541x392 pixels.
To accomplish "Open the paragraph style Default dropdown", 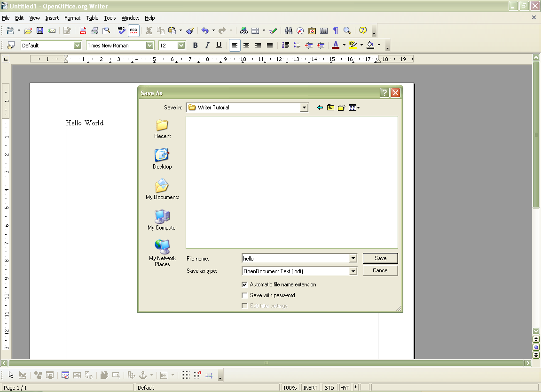I will pos(77,46).
